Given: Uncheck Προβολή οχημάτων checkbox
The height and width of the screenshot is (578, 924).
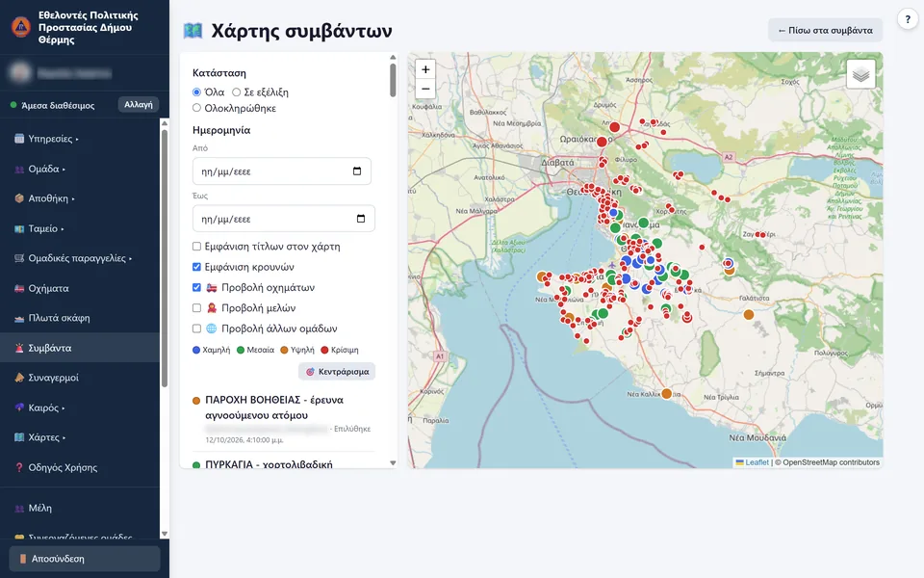Looking at the screenshot, I should tap(196, 287).
